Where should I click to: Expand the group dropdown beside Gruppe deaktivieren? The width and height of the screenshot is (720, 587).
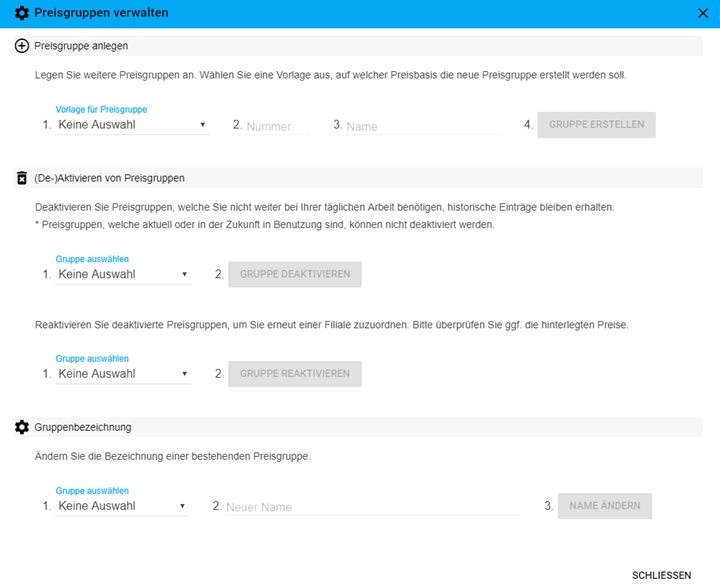tap(123, 274)
